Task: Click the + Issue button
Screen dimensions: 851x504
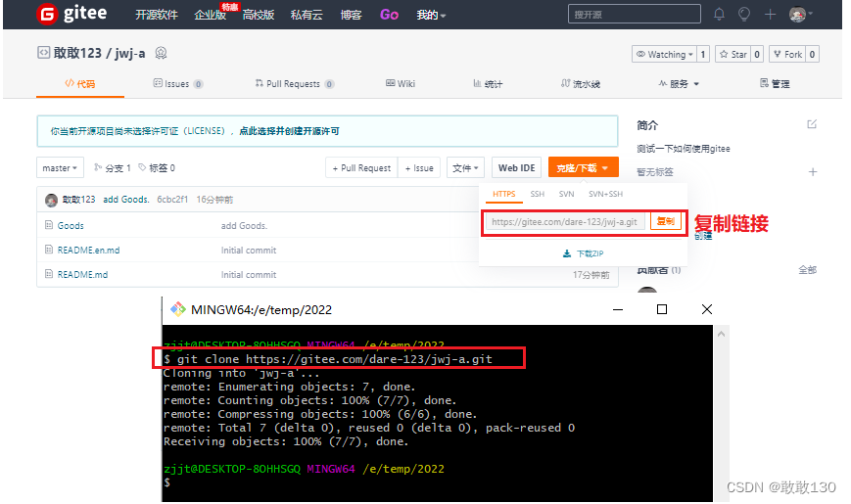Action: [x=419, y=168]
